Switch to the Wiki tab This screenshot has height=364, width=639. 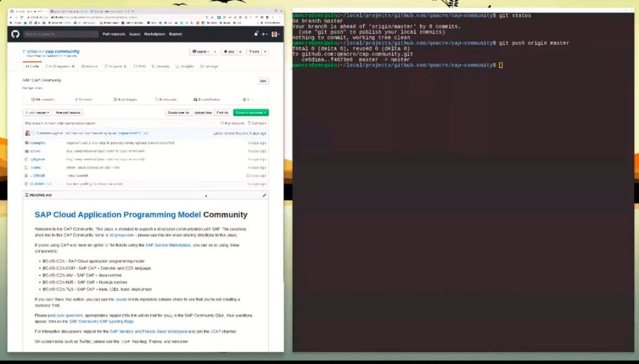pos(139,66)
